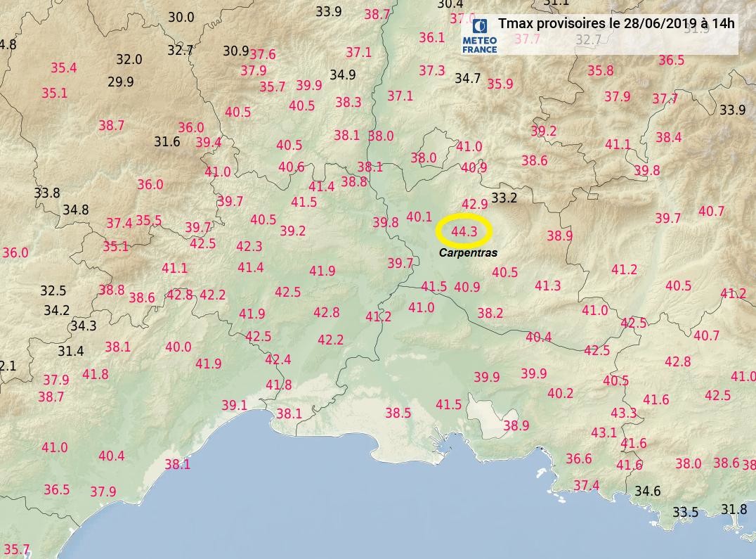
Task: Select the 34.6 black value
Action: (648, 491)
